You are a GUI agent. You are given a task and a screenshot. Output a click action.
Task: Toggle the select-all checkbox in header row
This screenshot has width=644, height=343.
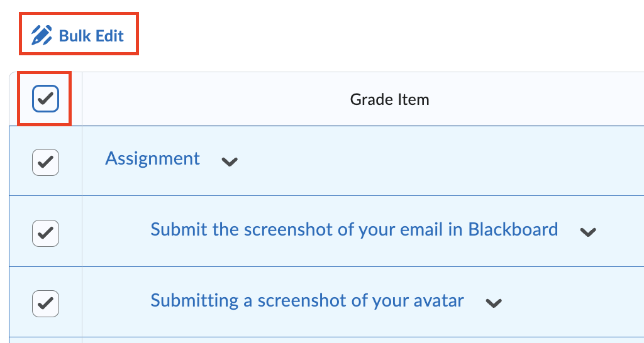[x=45, y=99]
